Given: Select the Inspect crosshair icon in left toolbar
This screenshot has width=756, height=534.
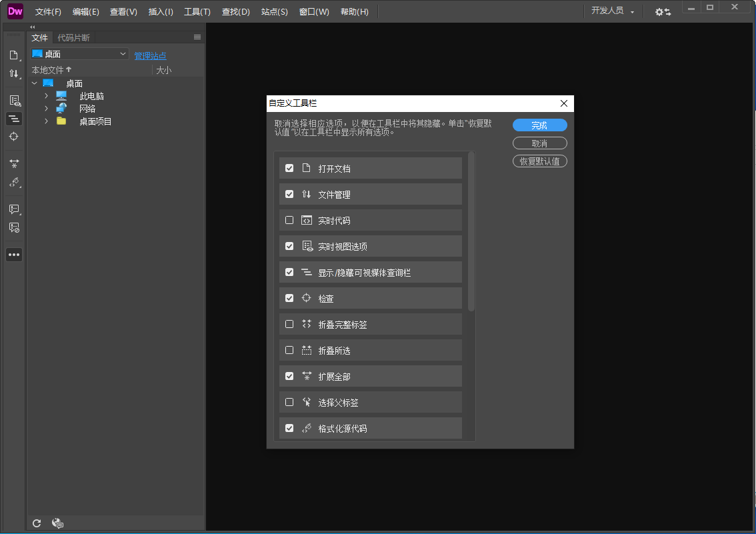Looking at the screenshot, I should tap(14, 137).
